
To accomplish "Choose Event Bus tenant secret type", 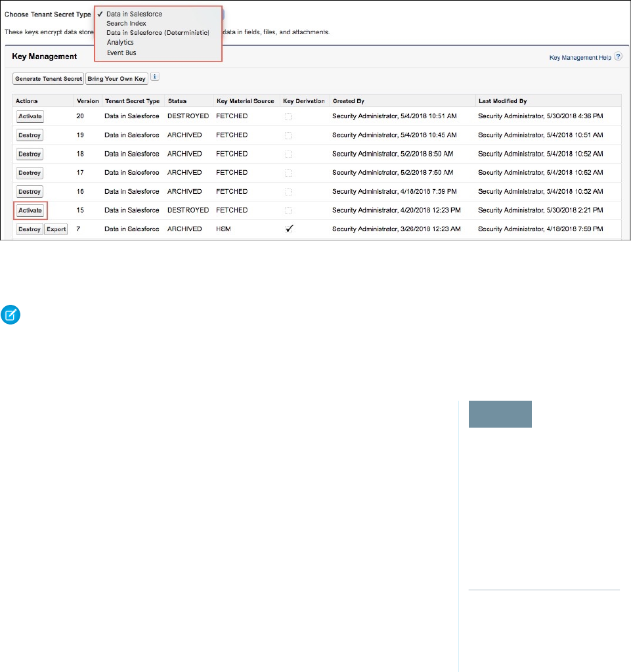I will [121, 53].
